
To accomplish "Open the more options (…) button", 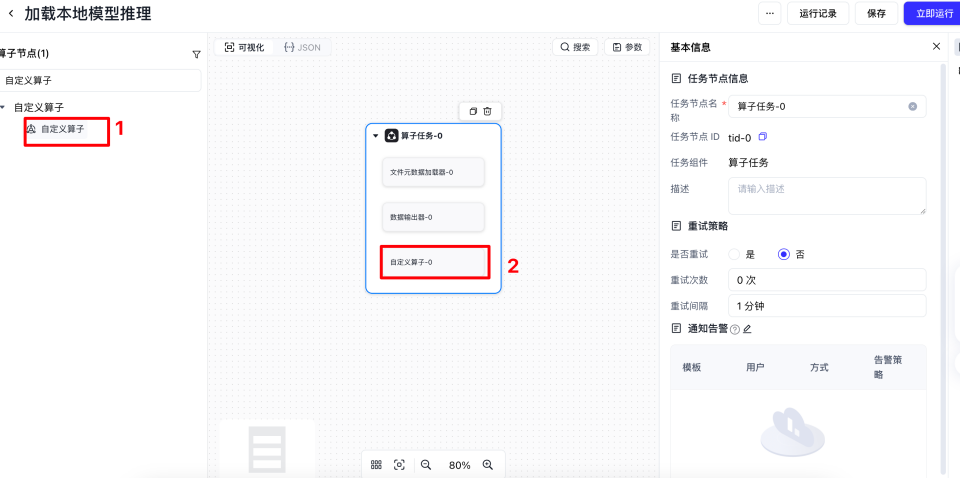I will click(770, 13).
